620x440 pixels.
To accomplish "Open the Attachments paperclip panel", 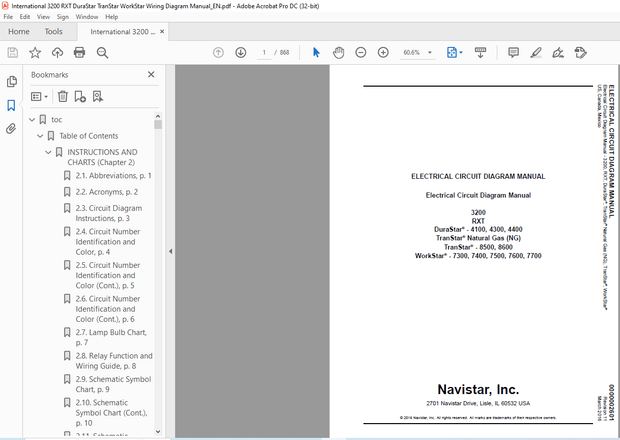I will pyautogui.click(x=11, y=128).
